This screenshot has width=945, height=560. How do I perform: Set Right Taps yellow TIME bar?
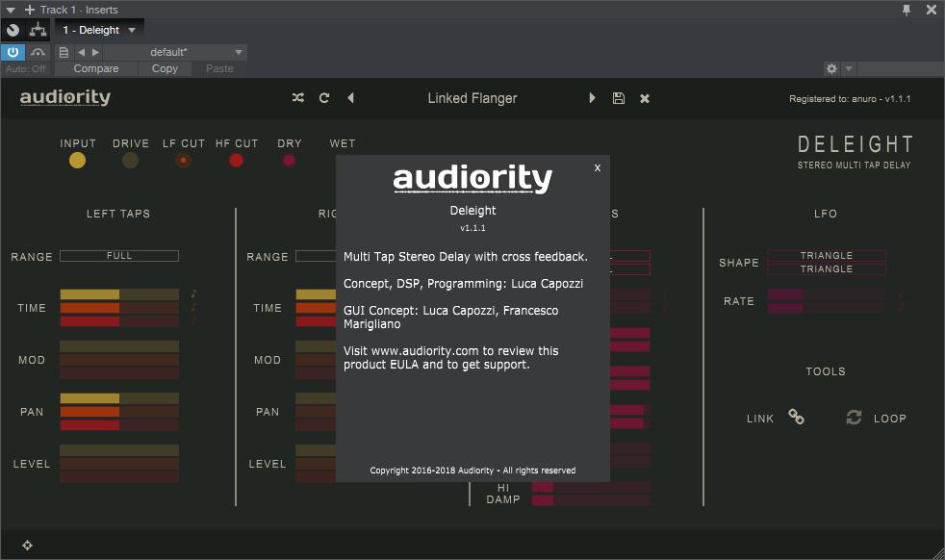pos(316,294)
